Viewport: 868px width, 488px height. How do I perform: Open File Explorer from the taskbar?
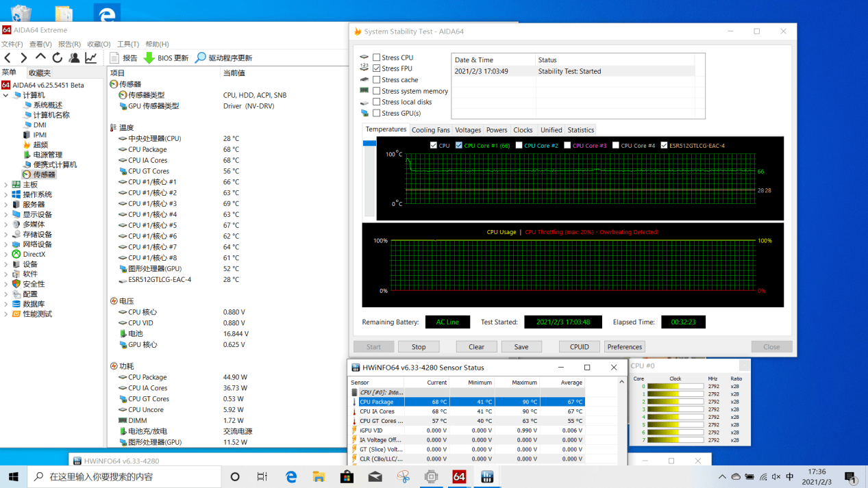[x=319, y=476]
